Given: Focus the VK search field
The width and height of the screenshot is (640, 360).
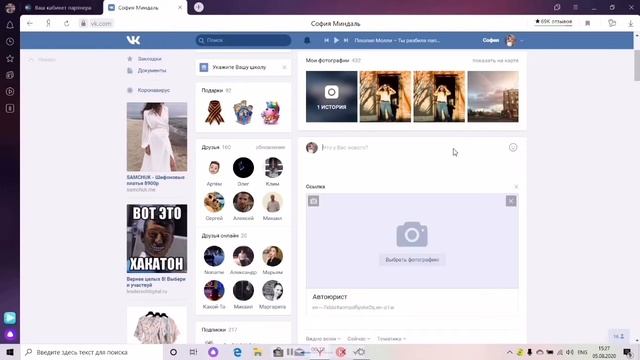Looking at the screenshot, I should pos(243,40).
